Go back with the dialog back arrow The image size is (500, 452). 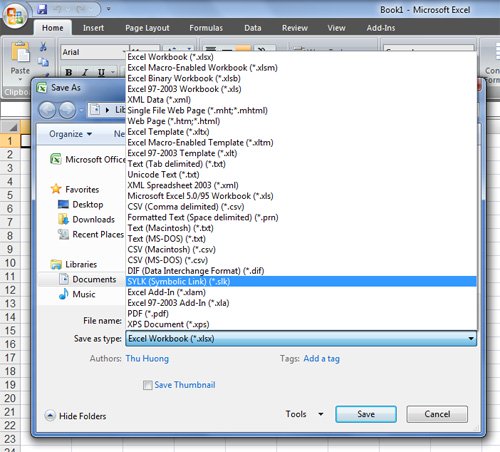[47, 110]
